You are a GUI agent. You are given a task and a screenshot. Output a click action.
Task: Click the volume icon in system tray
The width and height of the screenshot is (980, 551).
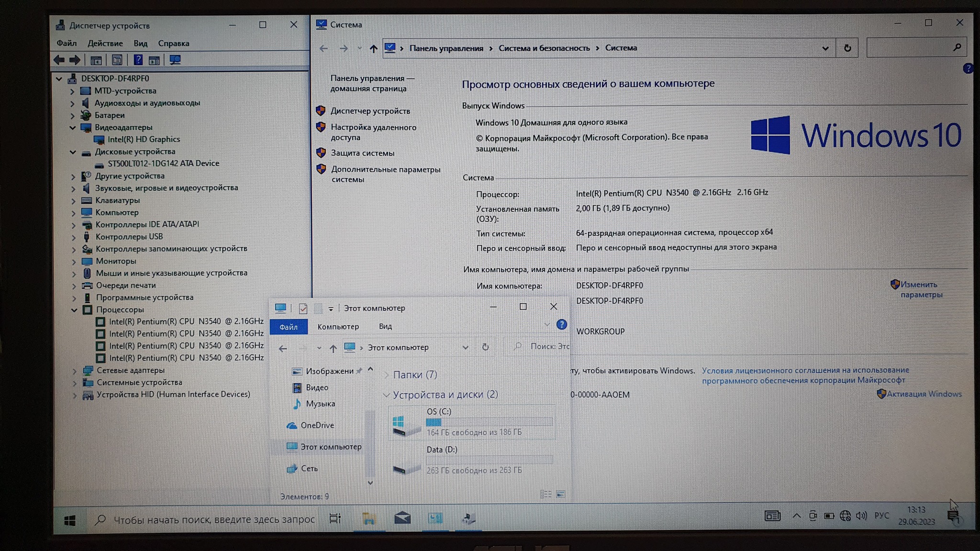pyautogui.click(x=861, y=516)
